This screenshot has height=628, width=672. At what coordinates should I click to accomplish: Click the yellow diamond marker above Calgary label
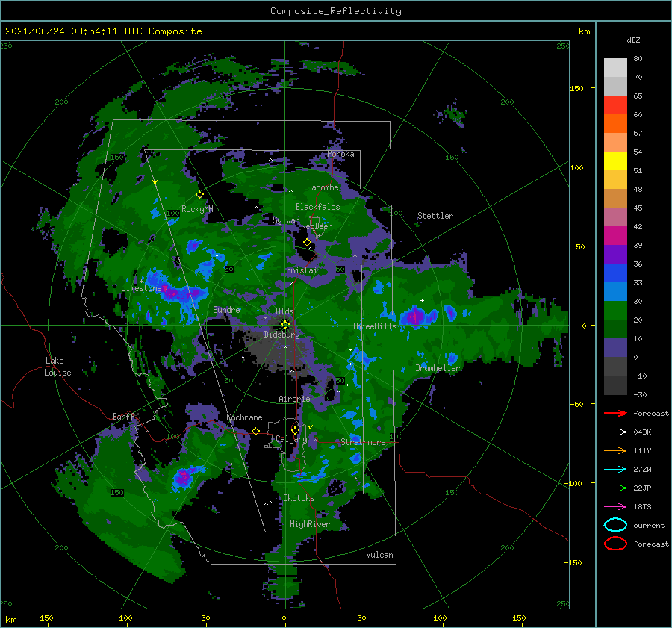[295, 430]
